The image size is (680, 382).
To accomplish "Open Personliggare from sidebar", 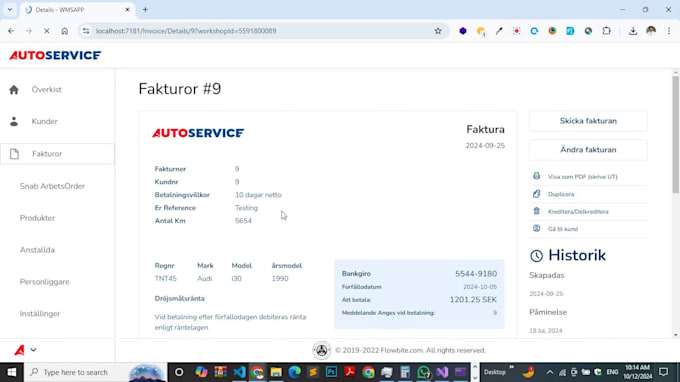I will (x=44, y=282).
